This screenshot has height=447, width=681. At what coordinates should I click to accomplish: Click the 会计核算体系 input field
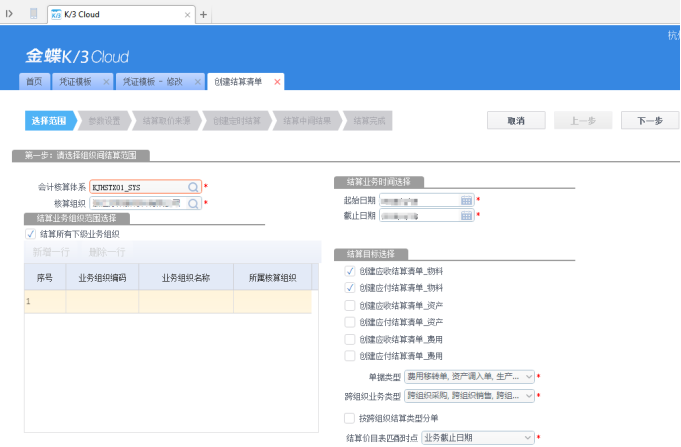(137, 186)
